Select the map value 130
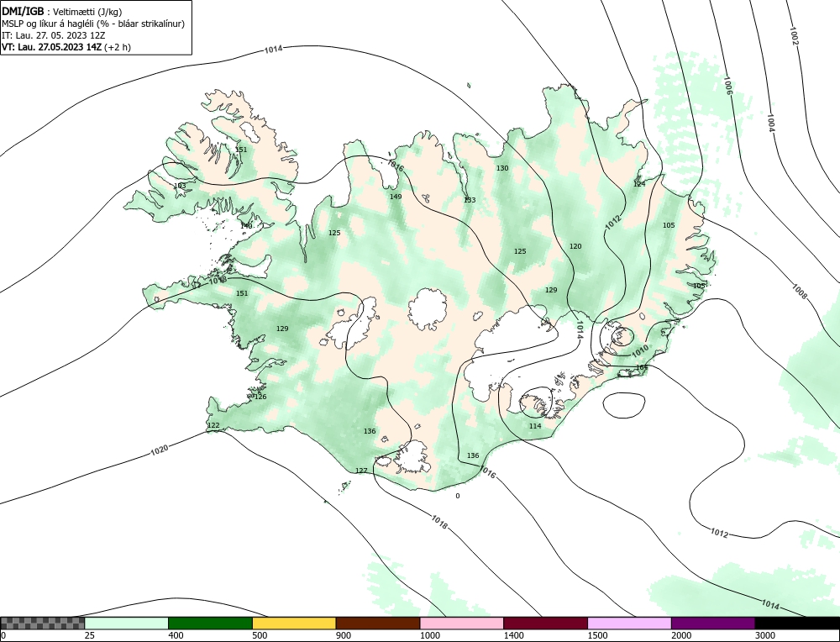 click(x=502, y=168)
